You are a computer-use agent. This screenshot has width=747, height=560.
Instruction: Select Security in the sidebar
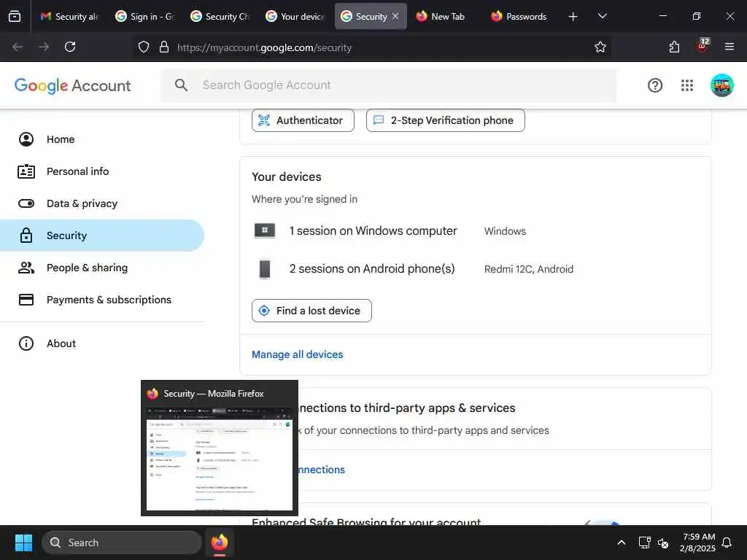click(x=102, y=236)
